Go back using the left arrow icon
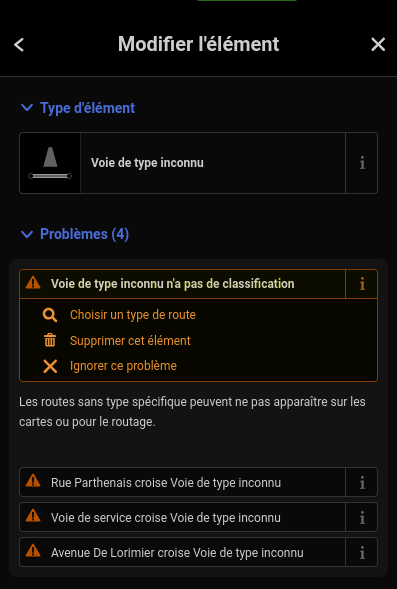Viewport: 397px width, 589px height. point(19,45)
